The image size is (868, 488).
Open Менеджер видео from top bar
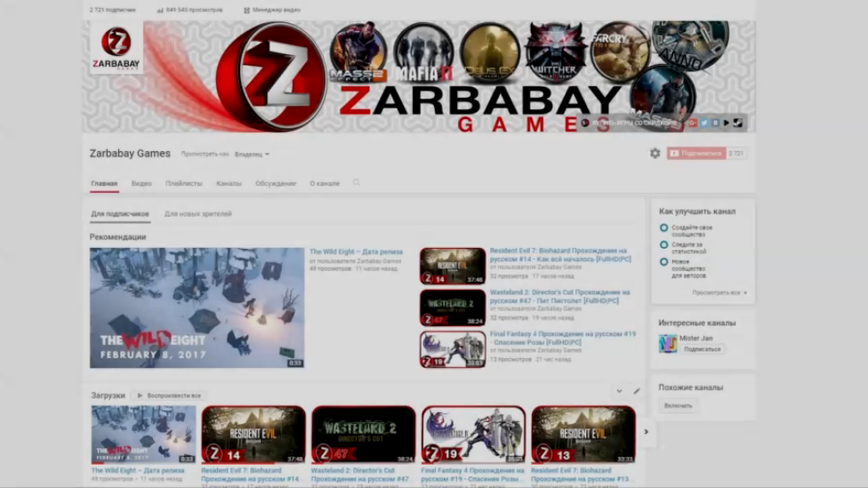tap(272, 10)
